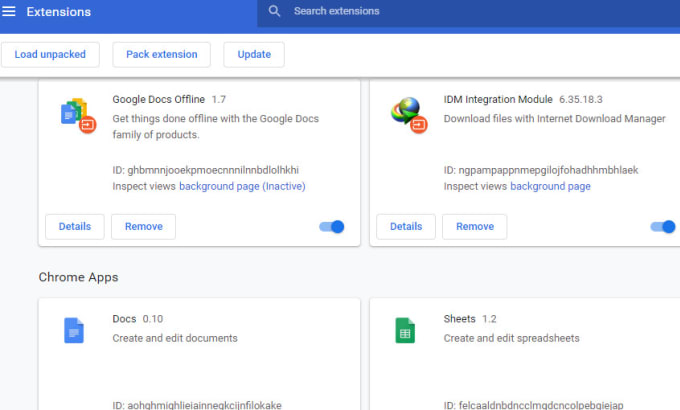Click 'Download files with Internet Download Manager' text
680x410 pixels.
554,118
